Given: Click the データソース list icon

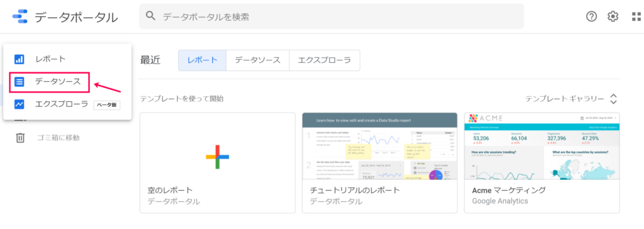Looking at the screenshot, I should [19, 81].
